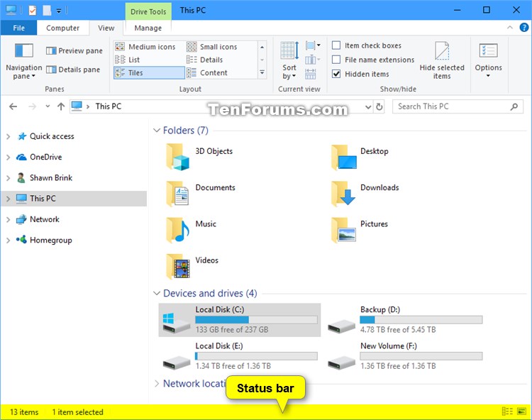Open the Help question mark icon

[524, 28]
